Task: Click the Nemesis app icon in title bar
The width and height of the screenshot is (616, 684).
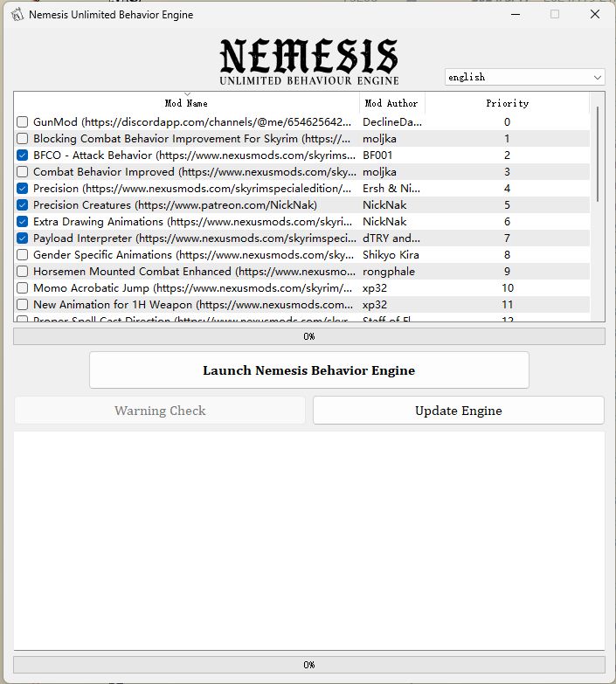Action: pyautogui.click(x=17, y=14)
